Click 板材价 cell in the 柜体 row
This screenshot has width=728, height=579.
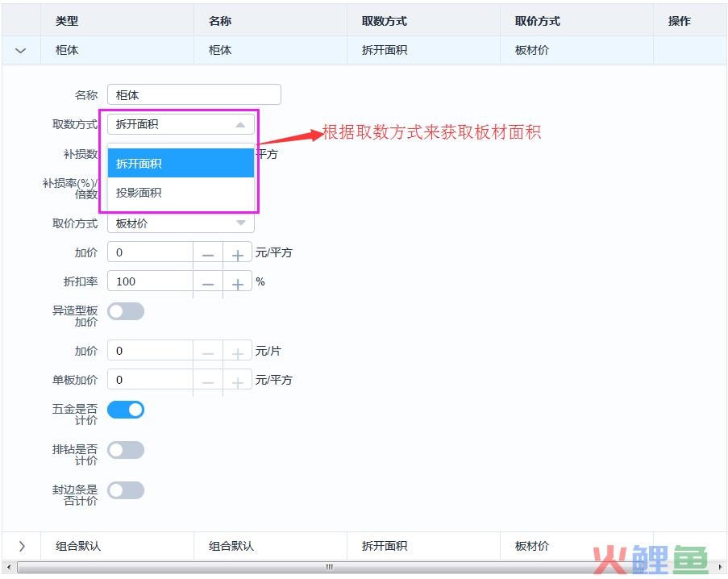click(576, 50)
